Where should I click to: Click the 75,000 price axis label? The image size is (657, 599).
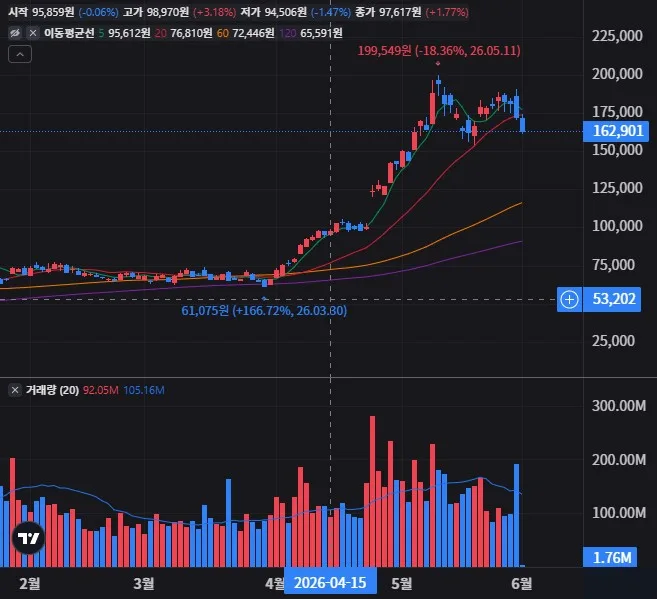(x=613, y=265)
